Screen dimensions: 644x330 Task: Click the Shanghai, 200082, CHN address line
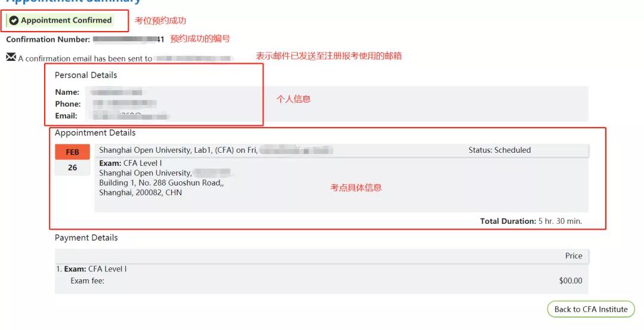click(141, 193)
